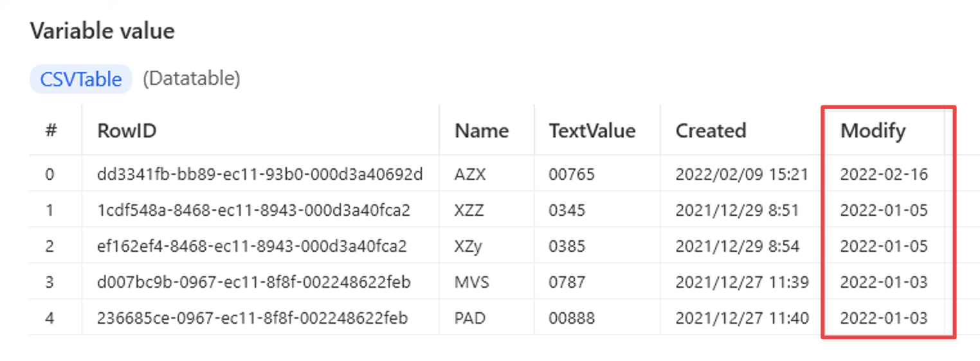The height and width of the screenshot is (361, 980).
Task: Select the 00765 text value cell
Action: pyautogui.click(x=572, y=173)
